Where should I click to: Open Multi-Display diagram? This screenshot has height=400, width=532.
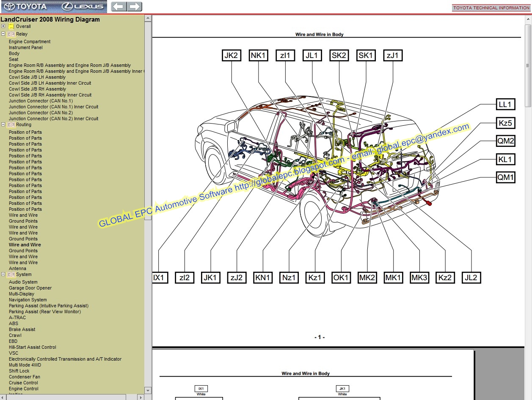click(x=22, y=294)
